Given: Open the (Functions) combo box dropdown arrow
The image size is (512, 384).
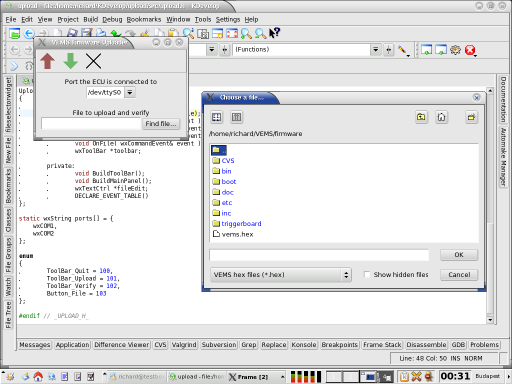Looking at the screenshot, I should [376, 50].
